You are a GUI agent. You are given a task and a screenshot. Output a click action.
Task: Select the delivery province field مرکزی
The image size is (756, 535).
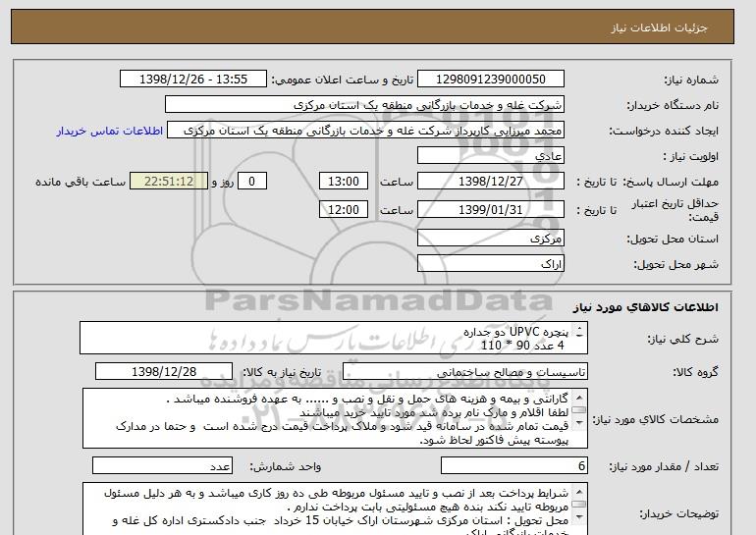click(490, 239)
